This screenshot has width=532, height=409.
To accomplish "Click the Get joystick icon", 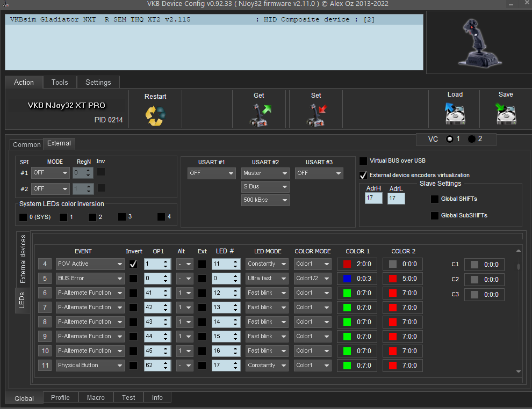I will pyautogui.click(x=260, y=115).
